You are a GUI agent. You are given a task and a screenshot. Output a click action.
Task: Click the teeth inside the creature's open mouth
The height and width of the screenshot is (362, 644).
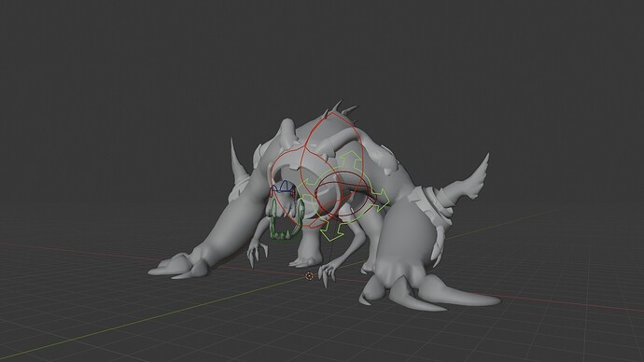287,234
